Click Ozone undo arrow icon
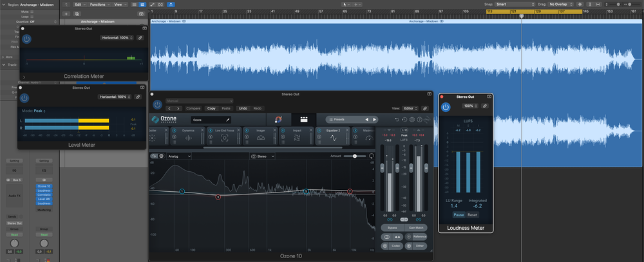644x262 pixels. coord(397,120)
